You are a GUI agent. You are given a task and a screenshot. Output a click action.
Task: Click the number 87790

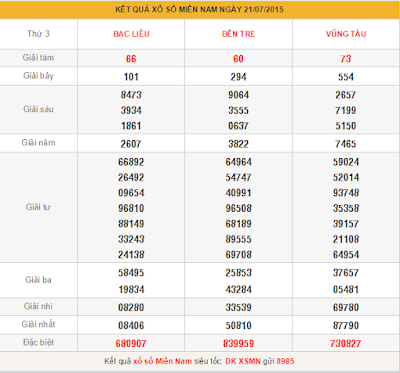[x=346, y=325]
